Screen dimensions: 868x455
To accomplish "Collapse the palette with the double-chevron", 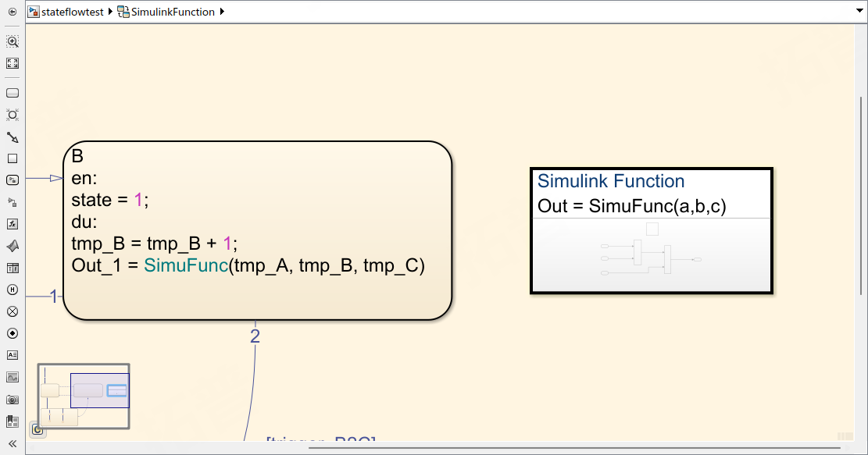I will [x=12, y=443].
